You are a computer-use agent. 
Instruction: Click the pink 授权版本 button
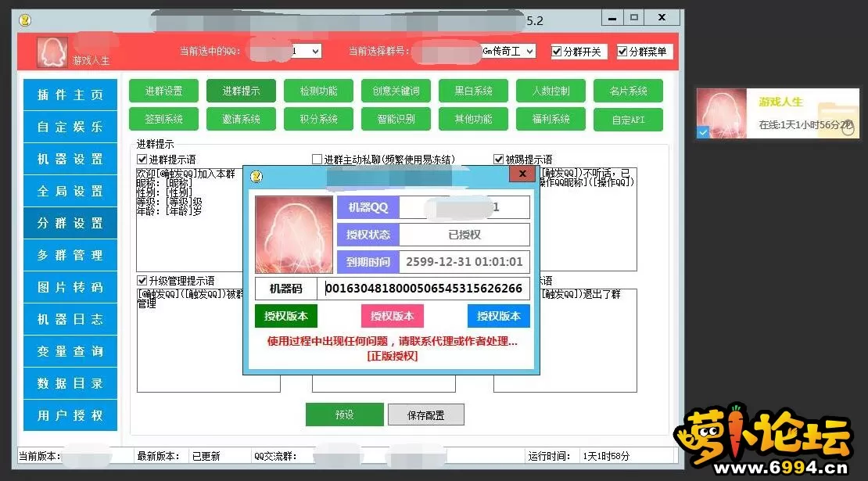(x=393, y=316)
